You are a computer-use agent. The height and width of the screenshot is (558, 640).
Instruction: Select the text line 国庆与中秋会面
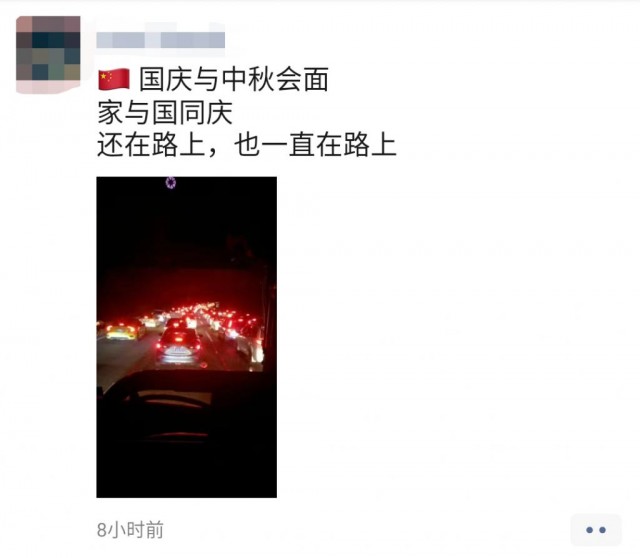click(x=234, y=79)
